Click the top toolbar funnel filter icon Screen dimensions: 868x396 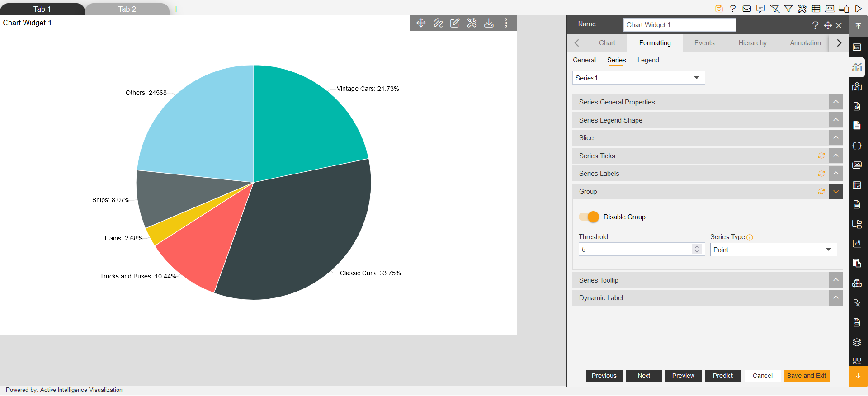click(x=788, y=9)
